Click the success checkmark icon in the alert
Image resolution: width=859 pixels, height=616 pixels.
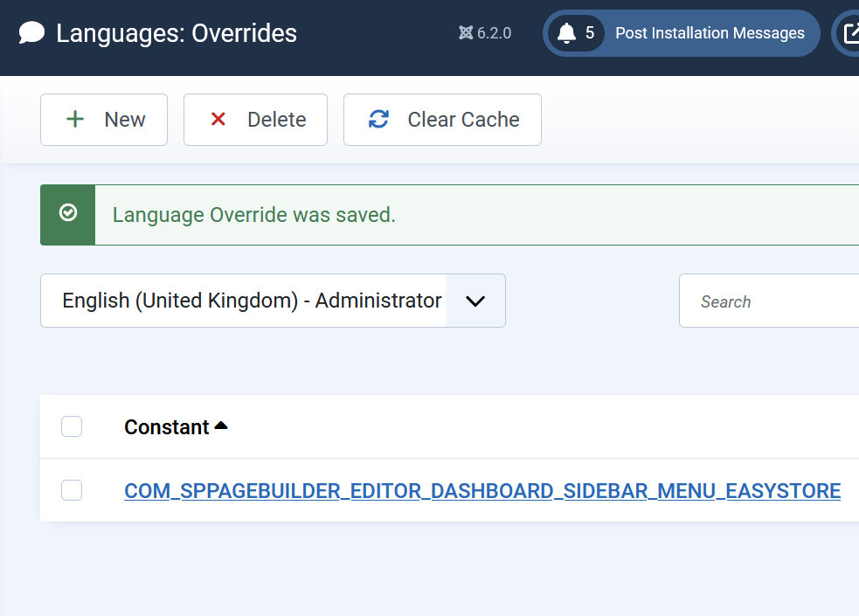tap(68, 212)
